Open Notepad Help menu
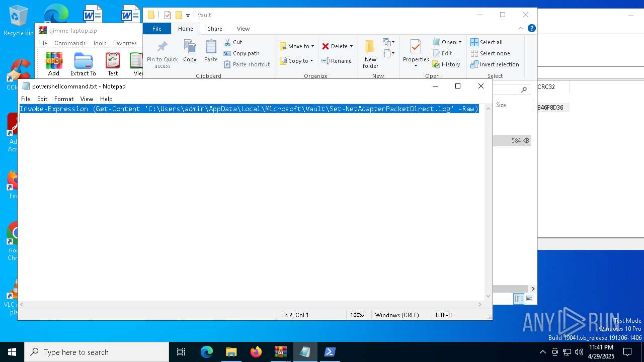This screenshot has width=644, height=362. 106,99
